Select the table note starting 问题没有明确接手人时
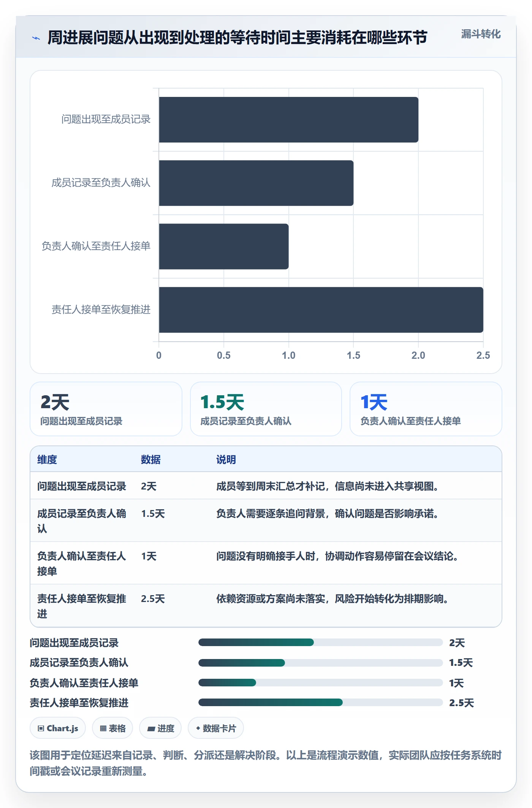The width and height of the screenshot is (532, 808). tap(338, 556)
